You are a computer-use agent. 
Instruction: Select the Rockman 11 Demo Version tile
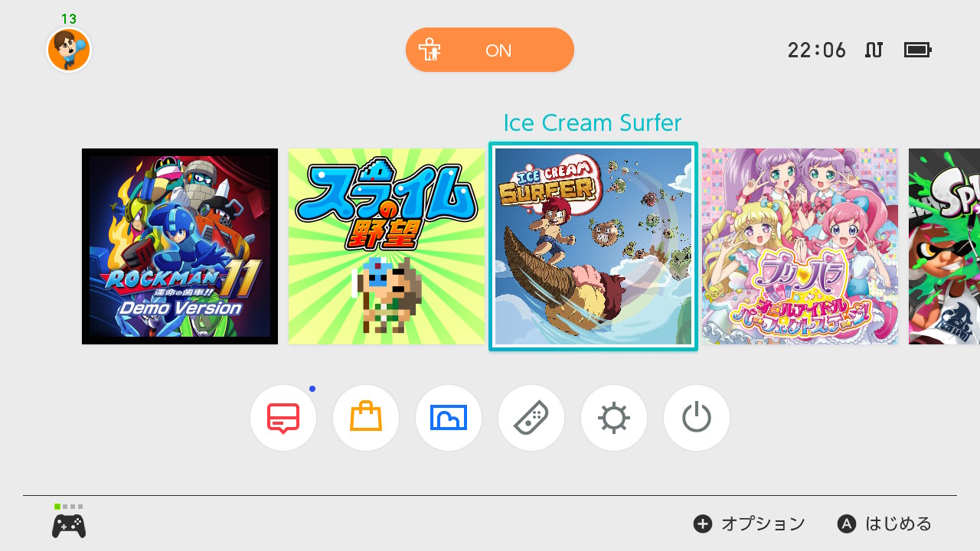coord(180,246)
